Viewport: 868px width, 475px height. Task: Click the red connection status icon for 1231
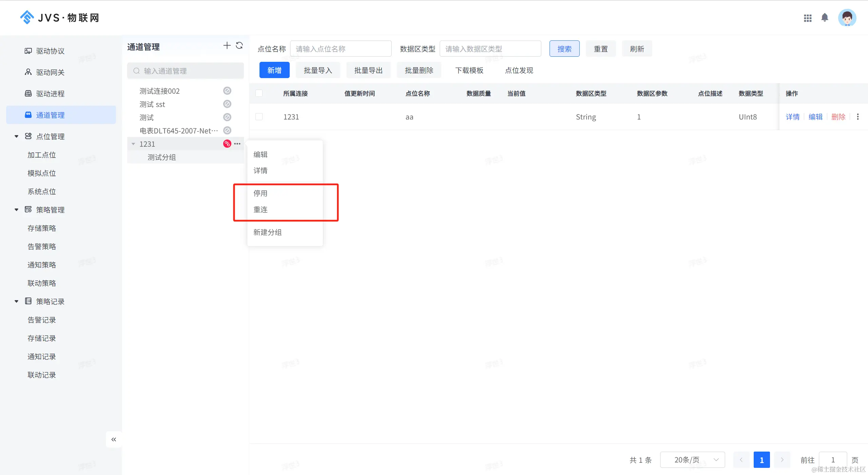coord(227,144)
